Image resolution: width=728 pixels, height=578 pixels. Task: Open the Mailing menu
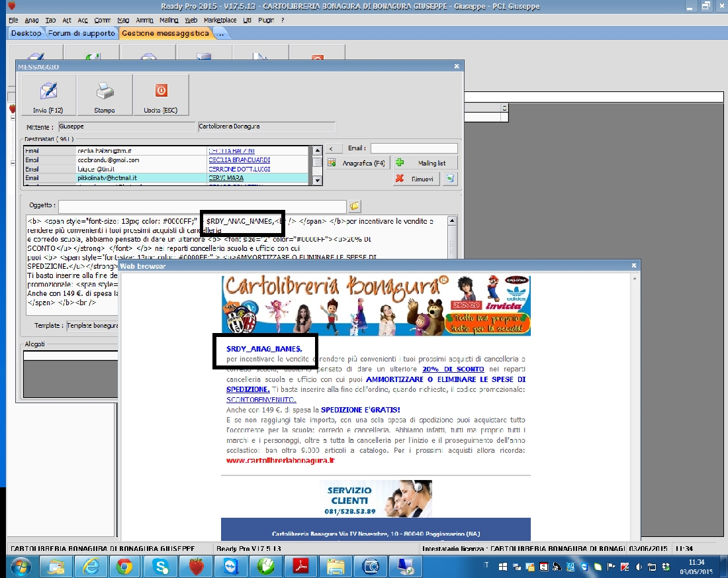169,21
